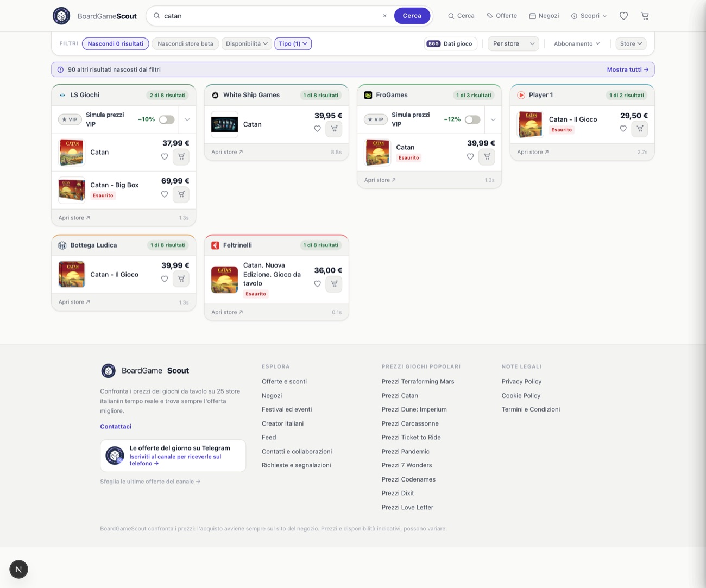Favorite the Feltrinelli Catan Nuova Edizione item
Image resolution: width=706 pixels, height=588 pixels.
coord(318,283)
